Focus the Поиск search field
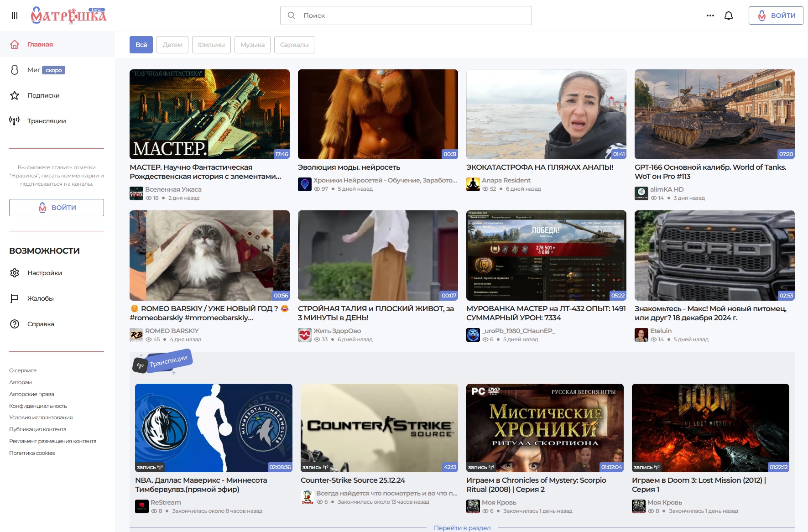Image resolution: width=808 pixels, height=532 pixels. coord(406,16)
